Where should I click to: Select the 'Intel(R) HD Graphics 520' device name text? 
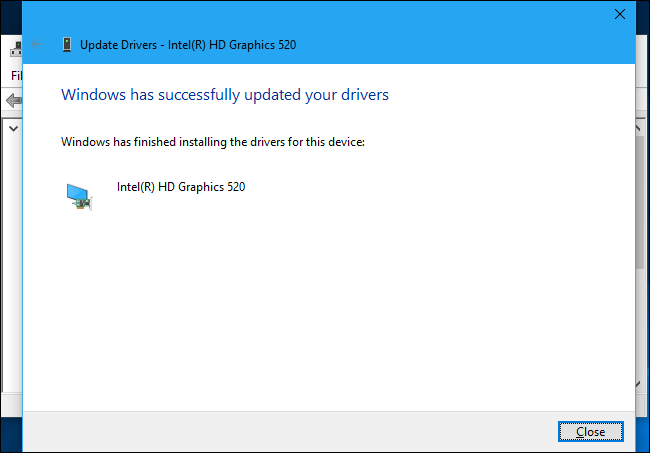(181, 187)
